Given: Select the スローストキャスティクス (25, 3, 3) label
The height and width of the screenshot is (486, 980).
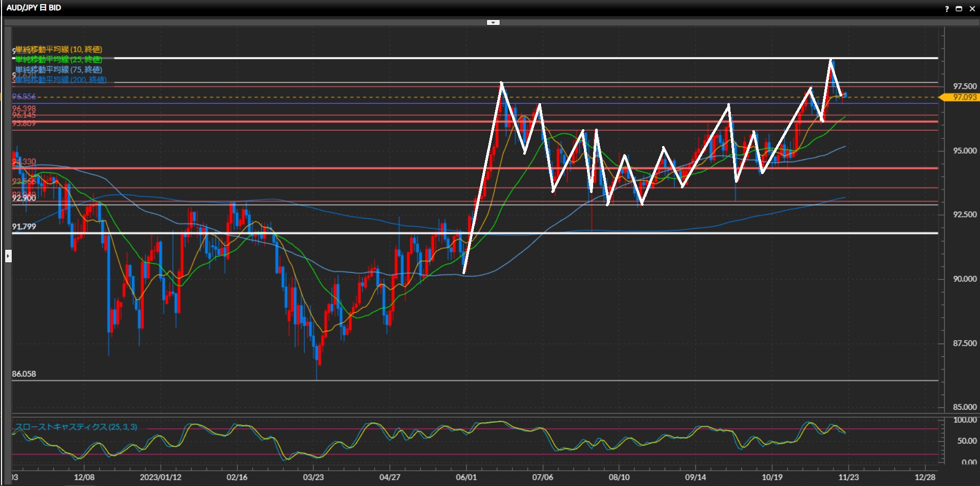Looking at the screenshot, I should 76,427.
